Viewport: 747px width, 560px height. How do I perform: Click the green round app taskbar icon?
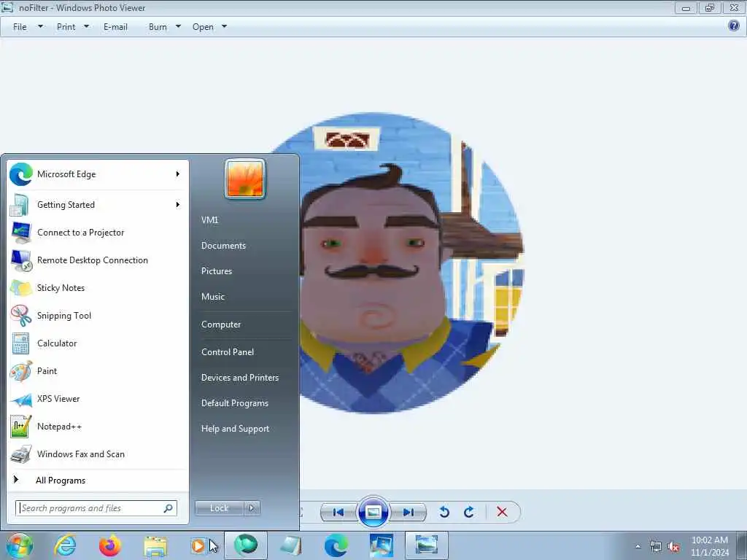(246, 545)
